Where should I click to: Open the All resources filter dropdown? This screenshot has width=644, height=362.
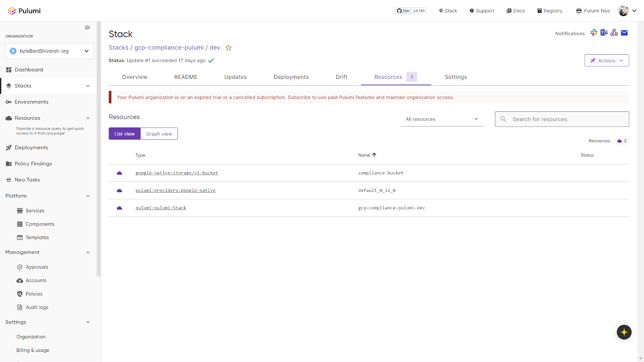click(x=442, y=119)
